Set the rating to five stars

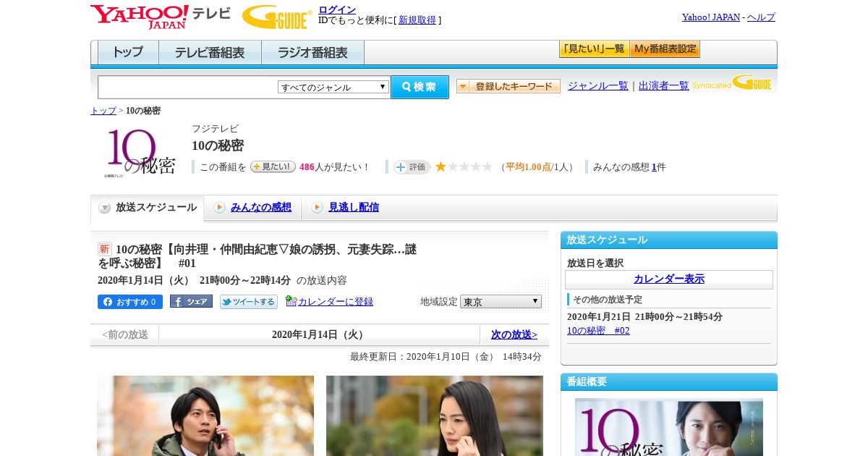point(487,166)
